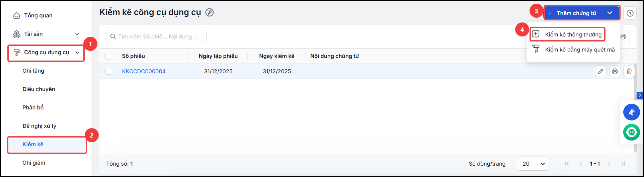
Task: Go to the previous page
Action: pos(581,164)
